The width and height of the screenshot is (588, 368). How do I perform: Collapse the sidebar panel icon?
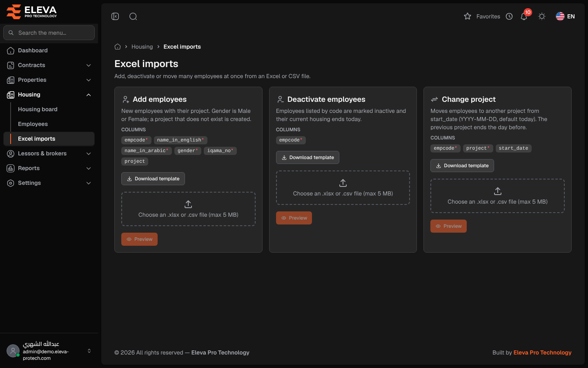click(115, 16)
